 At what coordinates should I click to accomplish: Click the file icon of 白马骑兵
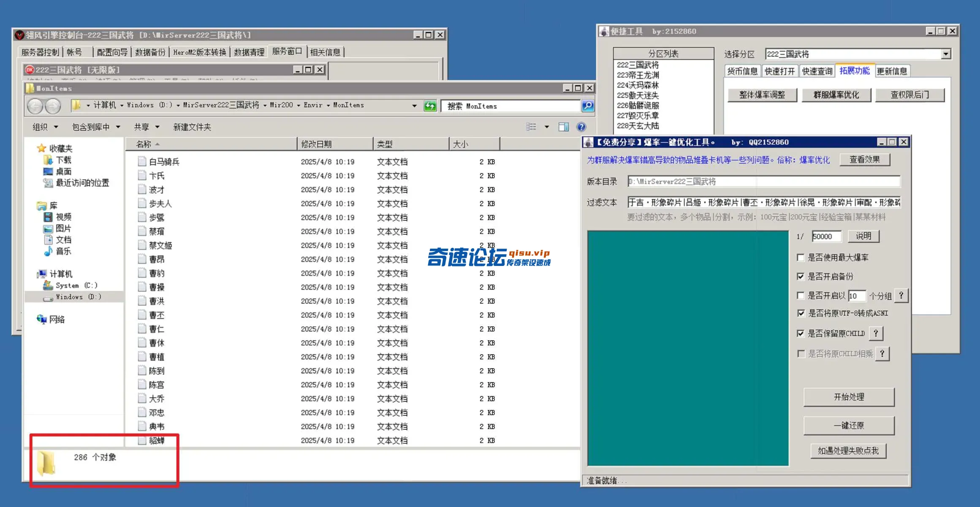(x=142, y=161)
